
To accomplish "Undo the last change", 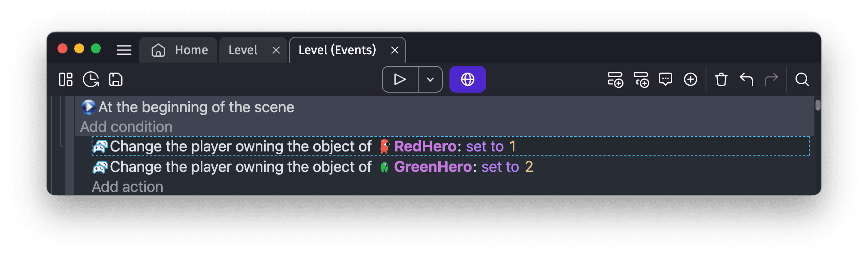I will pyautogui.click(x=746, y=79).
